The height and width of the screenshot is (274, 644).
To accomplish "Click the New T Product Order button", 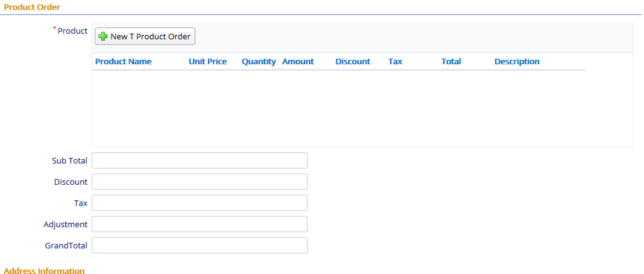I will (145, 36).
